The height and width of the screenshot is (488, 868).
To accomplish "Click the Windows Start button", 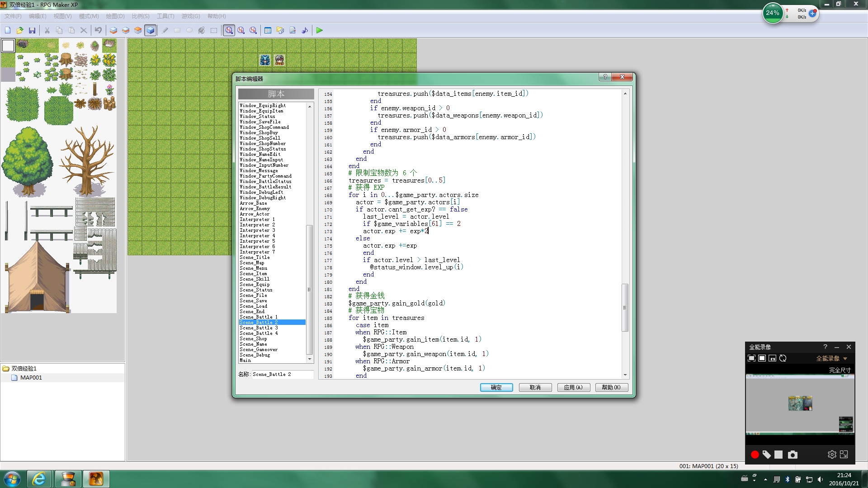I will pos(12,479).
